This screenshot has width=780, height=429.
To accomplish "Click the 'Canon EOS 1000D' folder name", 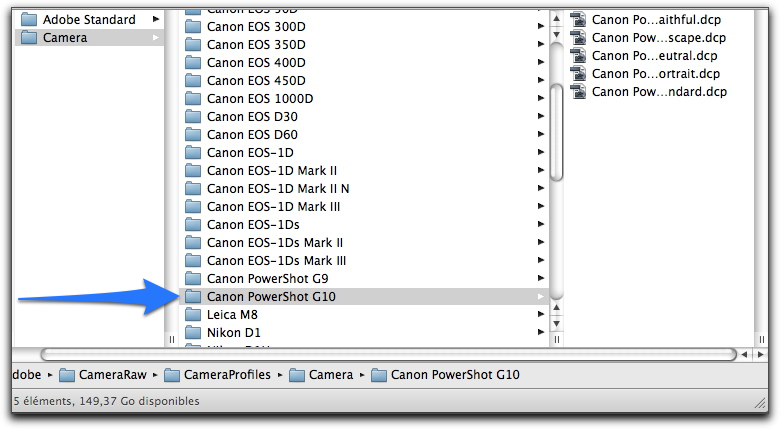I will click(x=260, y=99).
